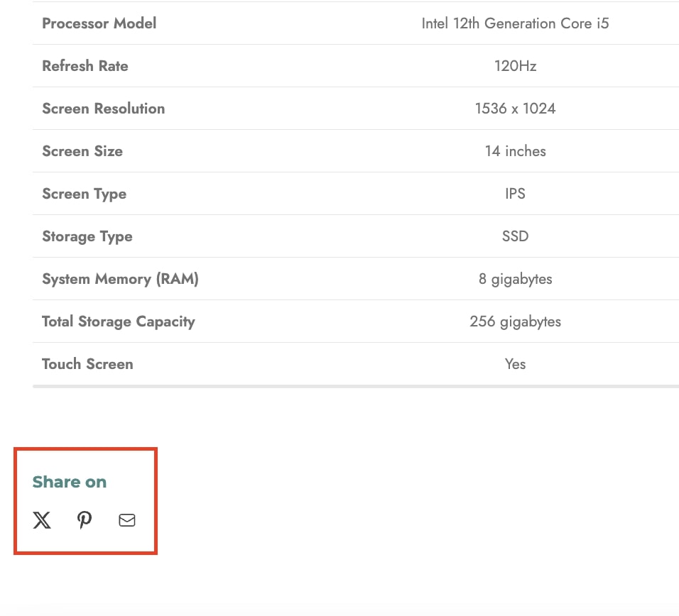Share on X (Twitter) icon
Screen dimensions: 679x616
tap(42, 520)
